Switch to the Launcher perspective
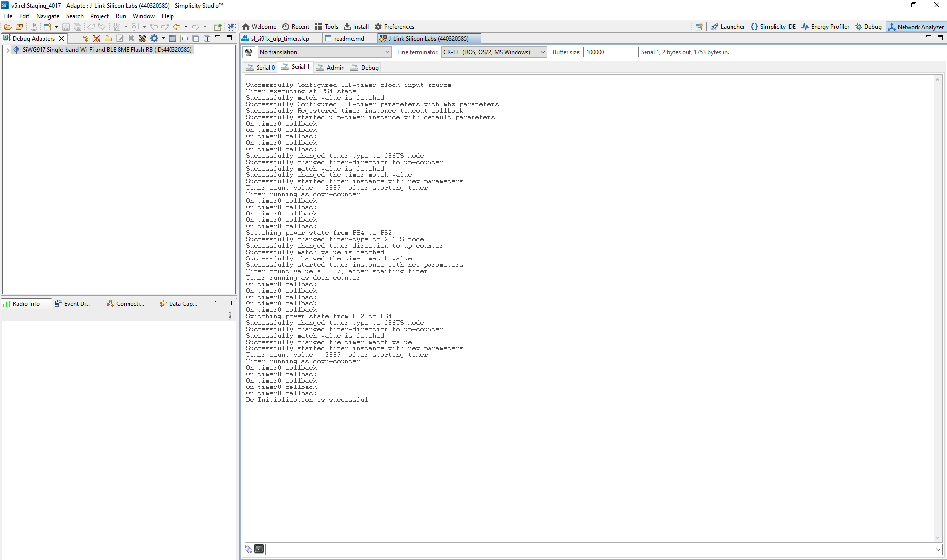947x560 pixels. pyautogui.click(x=728, y=27)
